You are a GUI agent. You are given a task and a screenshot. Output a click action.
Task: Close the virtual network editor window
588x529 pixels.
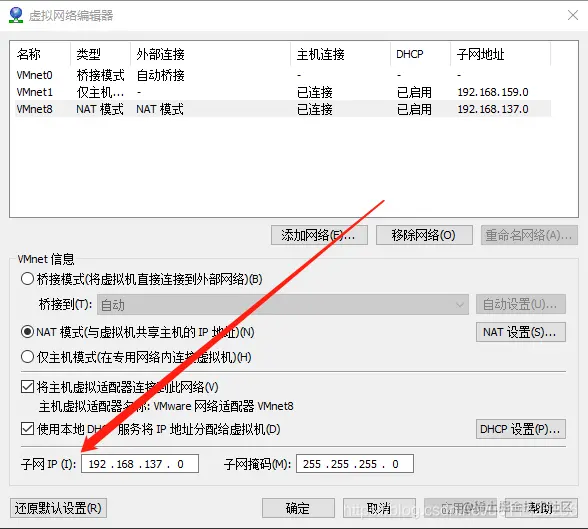pos(573,15)
